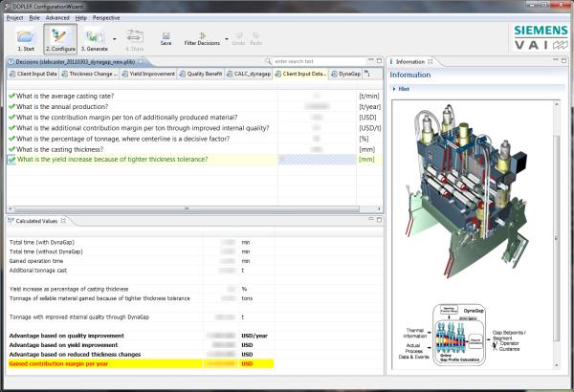Open the Help menu
Viewport: 574px width, 392px height.
(x=81, y=18)
